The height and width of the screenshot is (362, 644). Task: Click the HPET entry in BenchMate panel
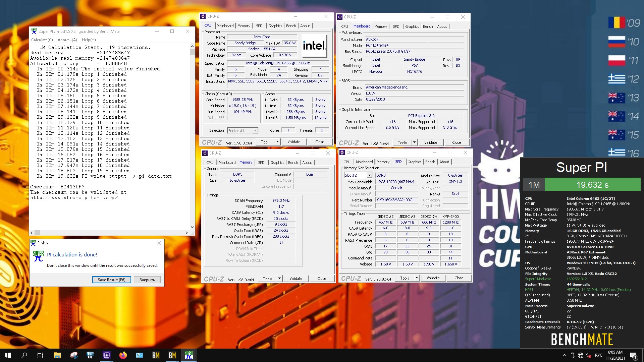click(x=529, y=290)
